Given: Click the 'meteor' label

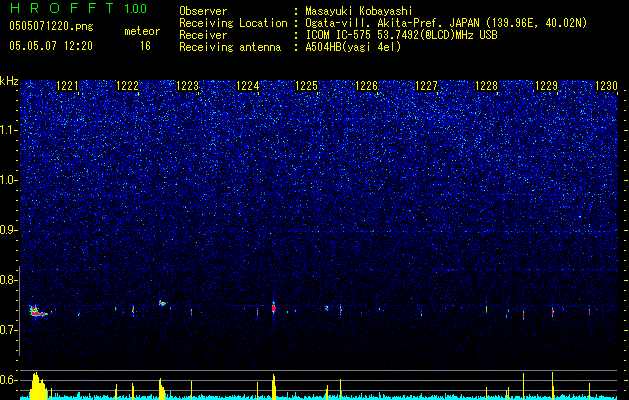Looking at the screenshot, I should point(142,31).
